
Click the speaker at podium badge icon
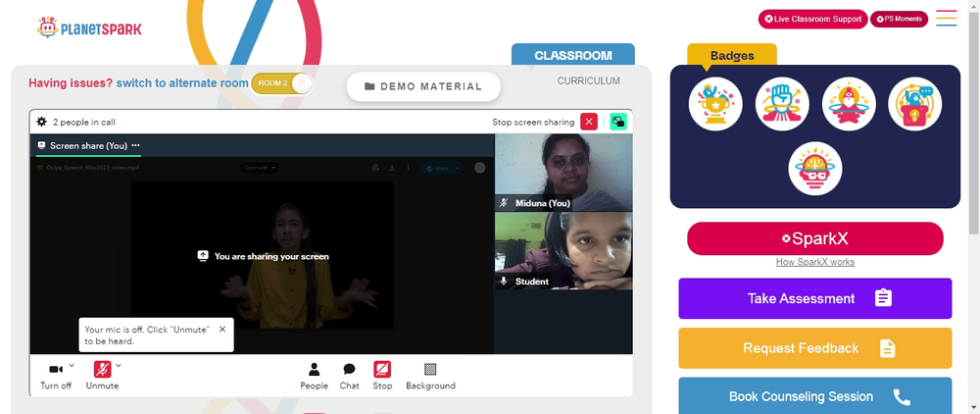coord(915,104)
